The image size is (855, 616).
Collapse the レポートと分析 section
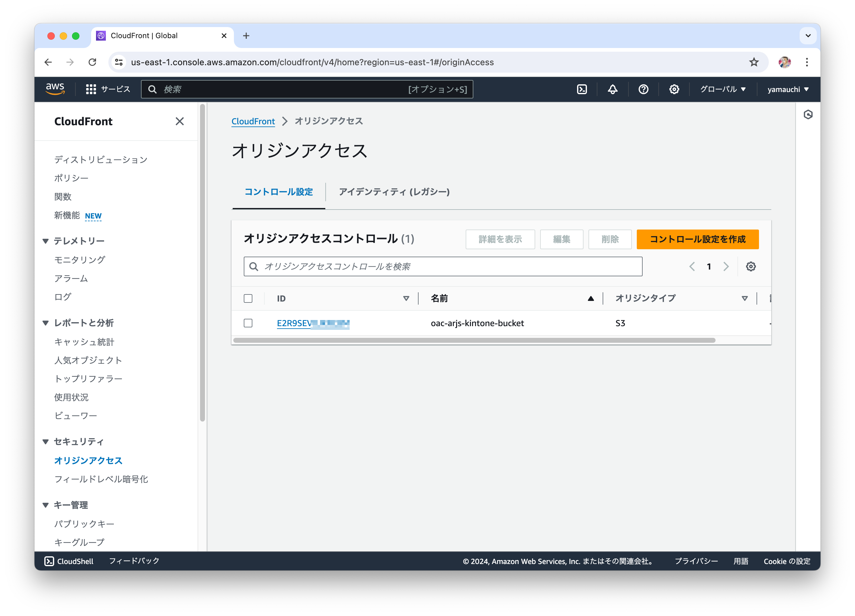coord(46,323)
